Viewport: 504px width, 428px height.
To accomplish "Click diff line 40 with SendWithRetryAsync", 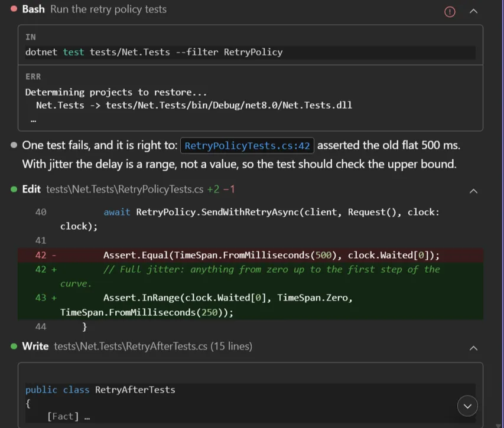I will click(x=250, y=219).
